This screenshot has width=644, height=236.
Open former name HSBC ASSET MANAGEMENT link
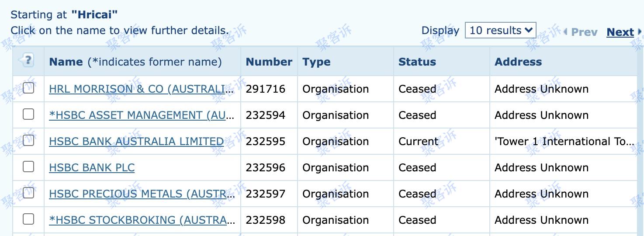click(x=142, y=115)
